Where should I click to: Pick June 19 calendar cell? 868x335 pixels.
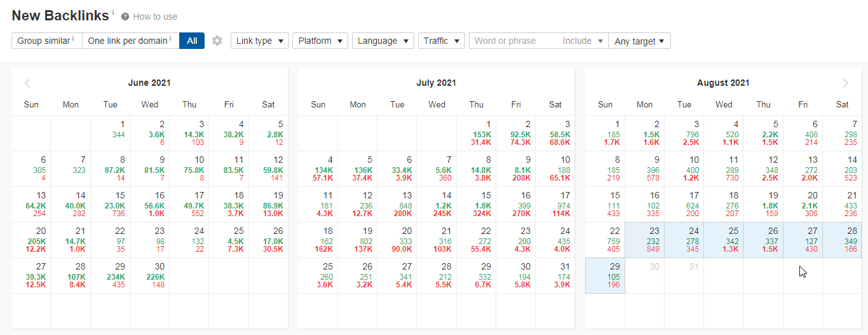tap(268, 205)
